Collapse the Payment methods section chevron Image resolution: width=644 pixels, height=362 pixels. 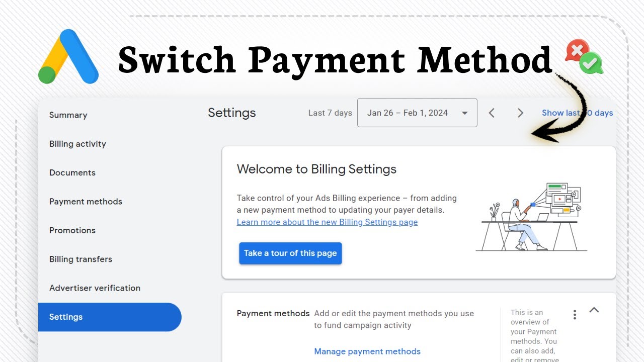pos(594,310)
